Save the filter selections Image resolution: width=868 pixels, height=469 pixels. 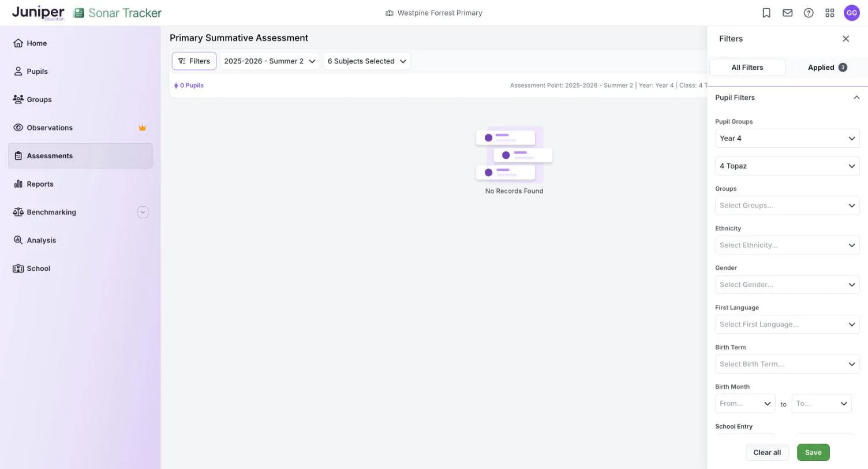(813, 453)
